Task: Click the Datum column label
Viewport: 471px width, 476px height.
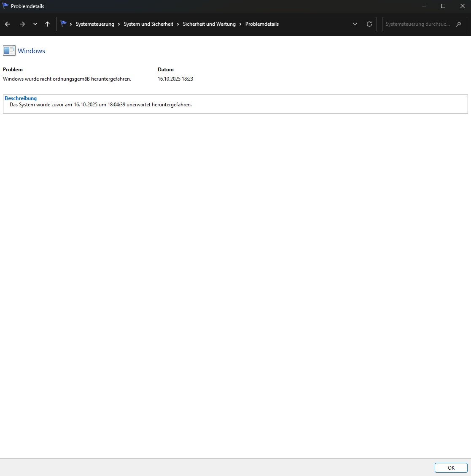Action: pos(166,70)
